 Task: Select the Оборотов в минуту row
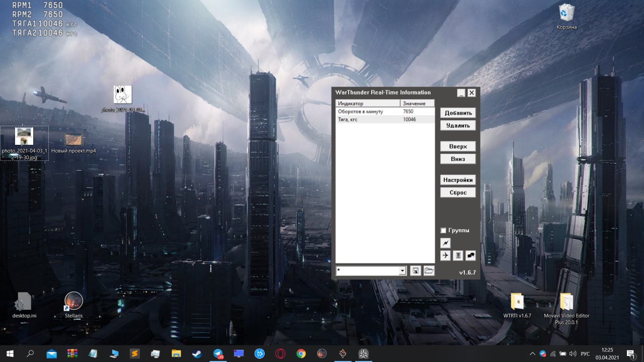(385, 112)
